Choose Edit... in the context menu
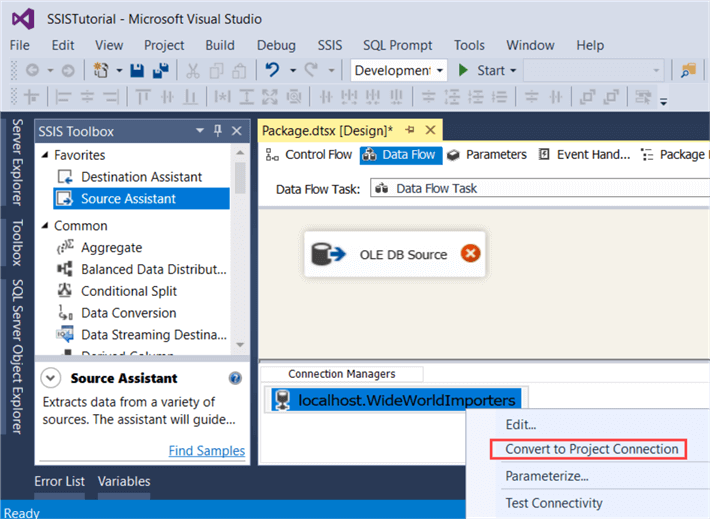 point(521,425)
